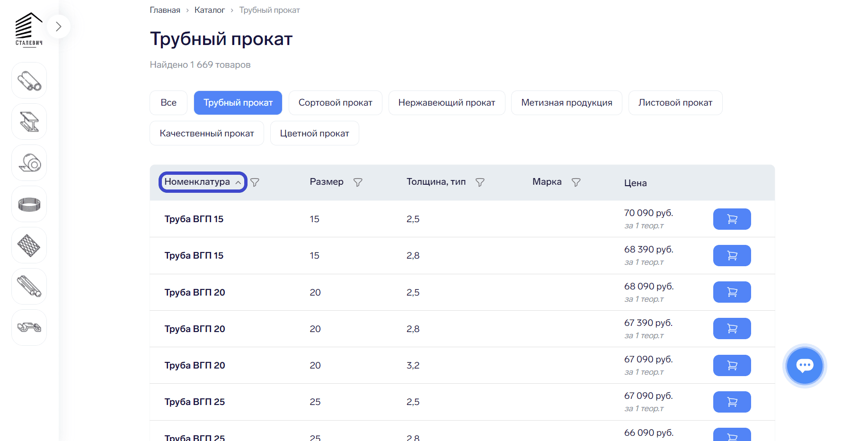
Task: Select the Нержавеющий прокат category tab
Action: [447, 103]
